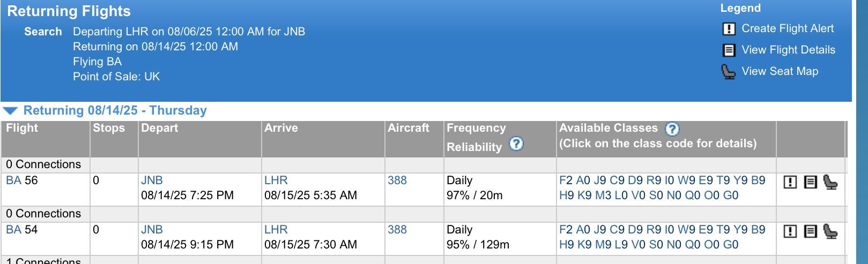Viewport: 868px width, 264px height.
Task: Select class code M3 on BA 56
Action: tap(603, 195)
